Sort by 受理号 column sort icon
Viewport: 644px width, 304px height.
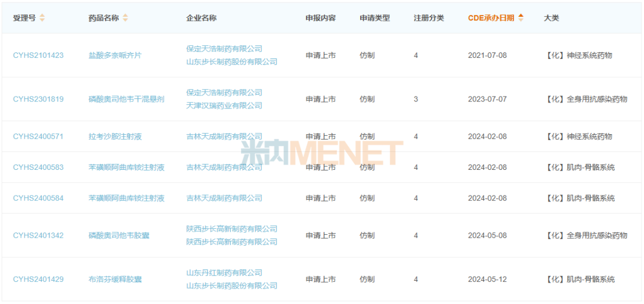point(42,18)
